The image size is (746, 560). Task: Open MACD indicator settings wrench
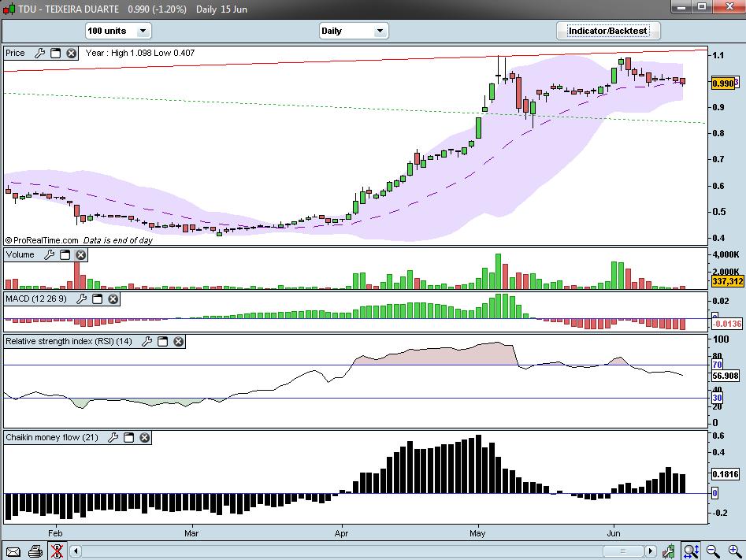pyautogui.click(x=81, y=299)
